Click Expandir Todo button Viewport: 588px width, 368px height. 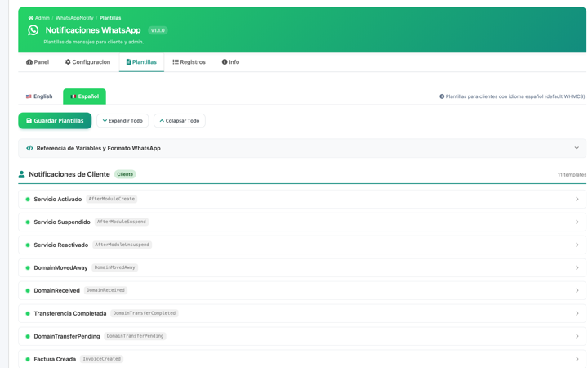(x=122, y=121)
